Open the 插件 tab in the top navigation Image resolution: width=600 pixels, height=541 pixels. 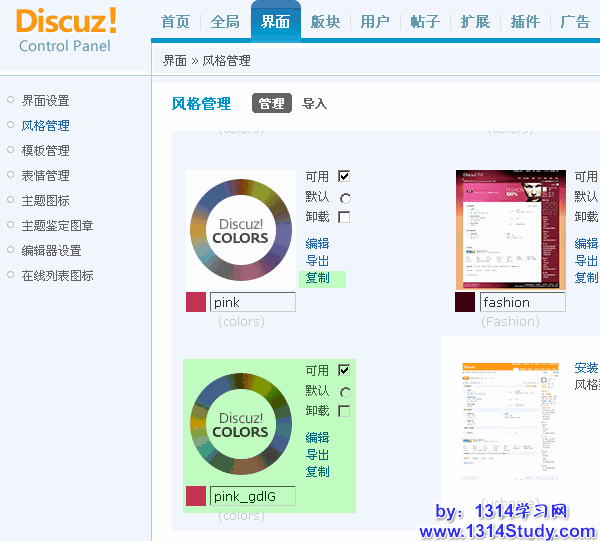(525, 22)
